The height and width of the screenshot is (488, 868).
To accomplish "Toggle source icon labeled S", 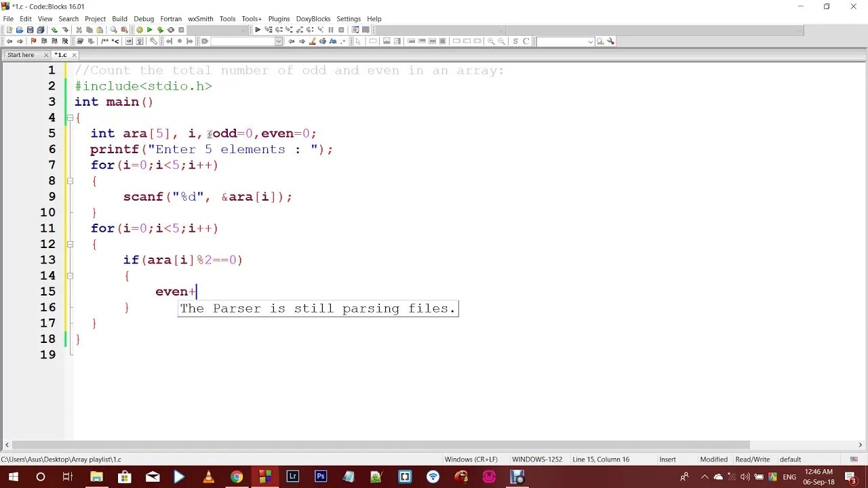I will pyautogui.click(x=515, y=41).
